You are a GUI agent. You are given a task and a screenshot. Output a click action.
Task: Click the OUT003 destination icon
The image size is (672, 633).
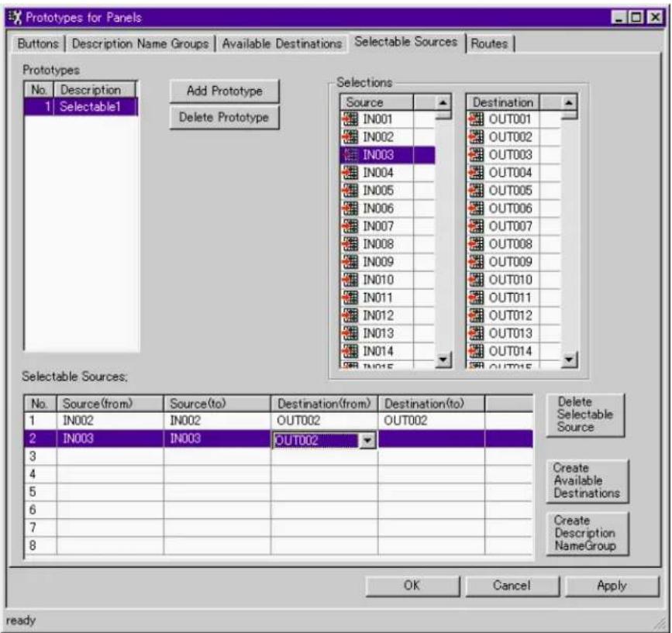pyautogui.click(x=476, y=155)
